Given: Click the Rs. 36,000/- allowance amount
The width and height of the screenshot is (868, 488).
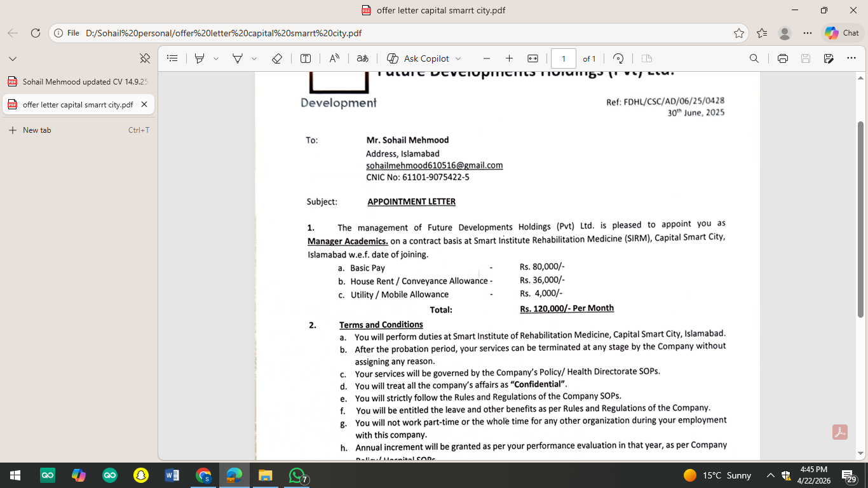Looking at the screenshot, I should (x=542, y=280).
